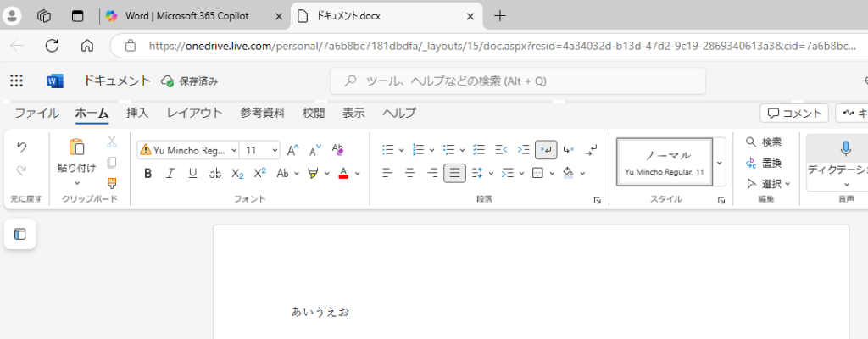Click the Cut scissors icon
This screenshot has height=339, width=868.
click(112, 142)
